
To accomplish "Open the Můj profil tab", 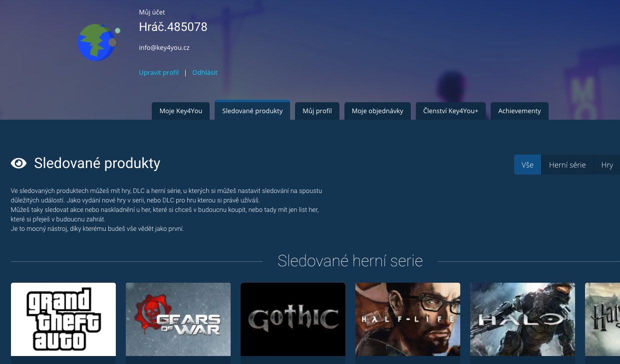I will pos(317,111).
